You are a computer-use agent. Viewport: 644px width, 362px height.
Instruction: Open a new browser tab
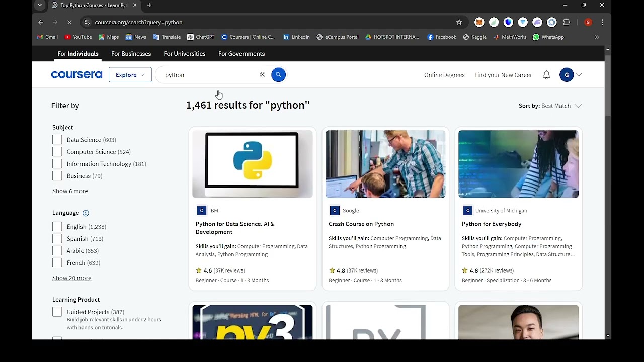tap(149, 5)
